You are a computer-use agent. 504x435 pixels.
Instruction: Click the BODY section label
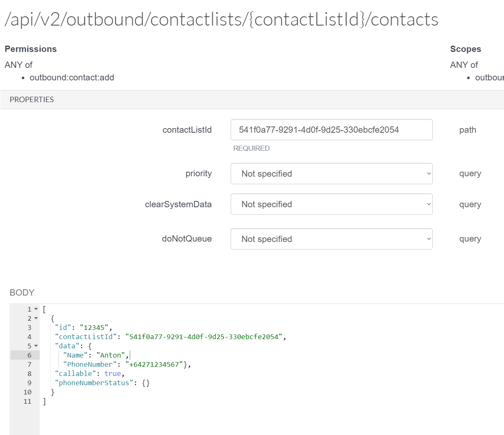[x=22, y=293]
